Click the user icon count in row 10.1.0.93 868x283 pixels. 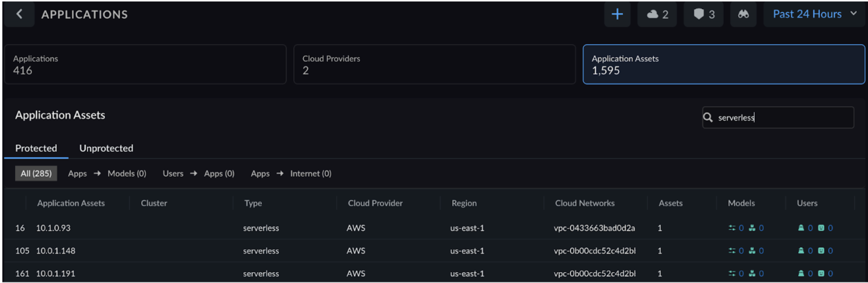(805, 228)
